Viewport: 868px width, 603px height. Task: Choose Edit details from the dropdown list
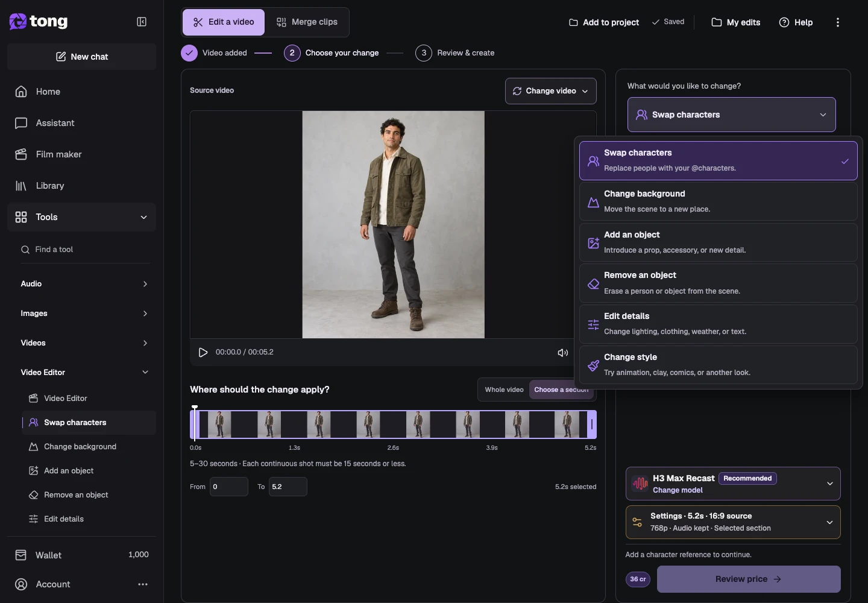click(718, 324)
